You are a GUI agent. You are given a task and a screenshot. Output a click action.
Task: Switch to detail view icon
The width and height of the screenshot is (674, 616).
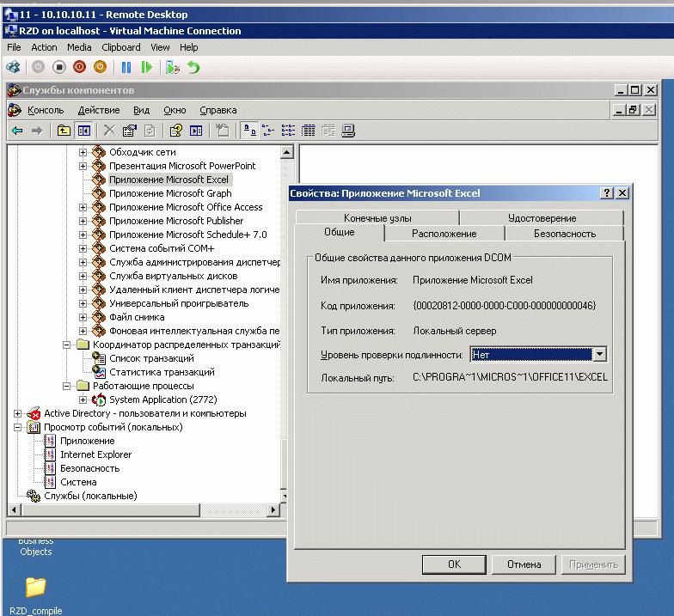[308, 131]
